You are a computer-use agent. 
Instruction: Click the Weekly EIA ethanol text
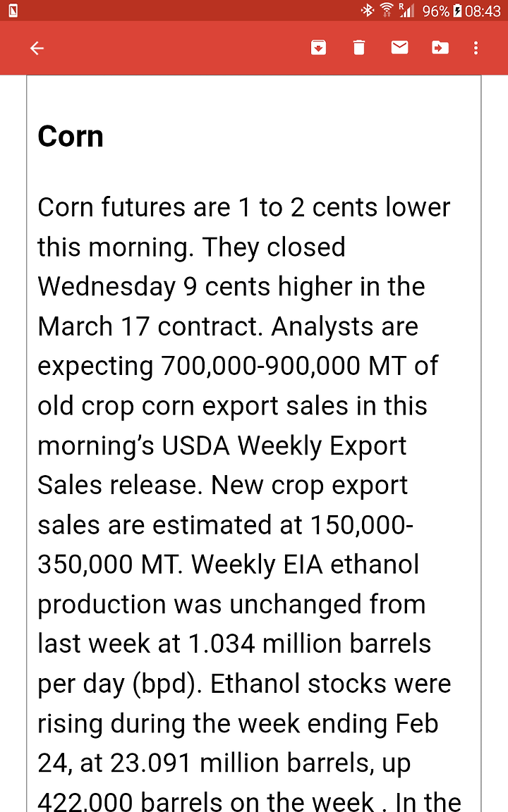(x=306, y=565)
